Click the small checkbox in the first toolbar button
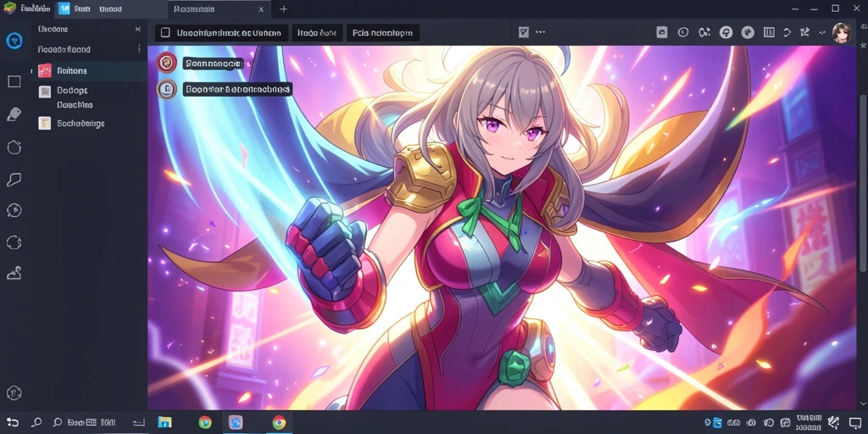Viewport: 868px width, 434px height. [x=165, y=33]
